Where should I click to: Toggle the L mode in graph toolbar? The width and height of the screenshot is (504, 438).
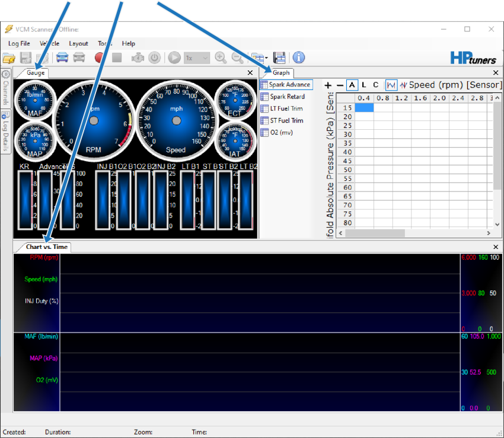coord(364,85)
